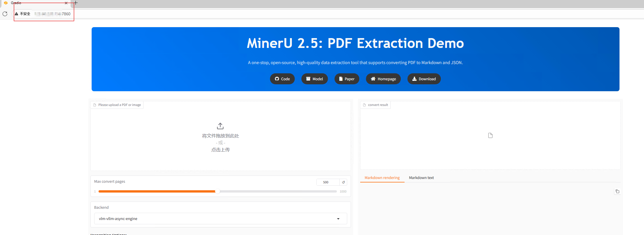Click the upload arrow icon in the drop zone

click(x=220, y=126)
